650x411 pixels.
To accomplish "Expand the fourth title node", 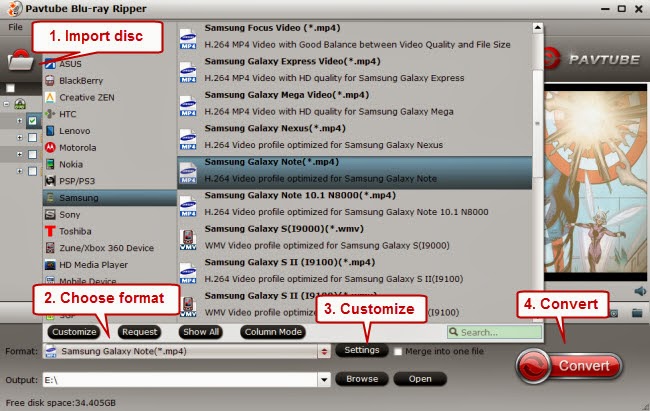I will point(19,171).
